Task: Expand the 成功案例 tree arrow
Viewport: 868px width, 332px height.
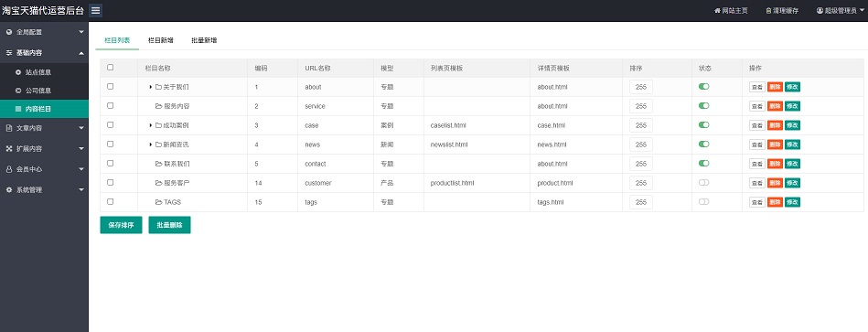Action: pos(151,125)
